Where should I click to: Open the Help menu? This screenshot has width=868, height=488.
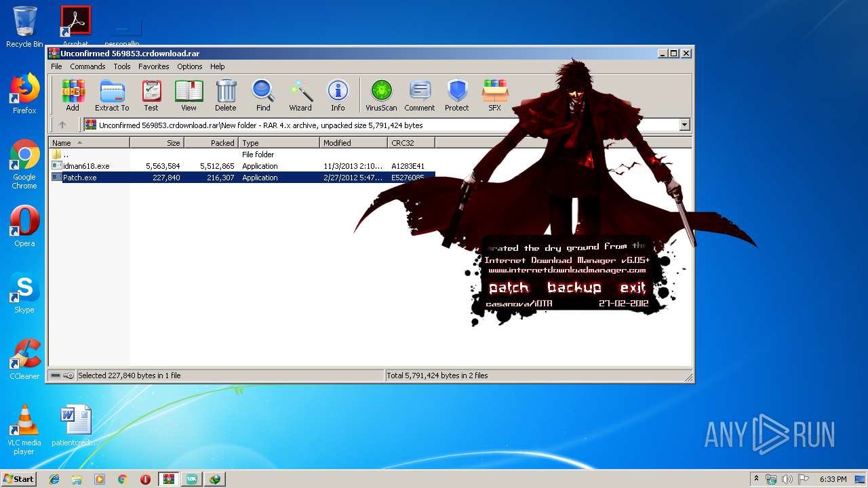pos(217,66)
